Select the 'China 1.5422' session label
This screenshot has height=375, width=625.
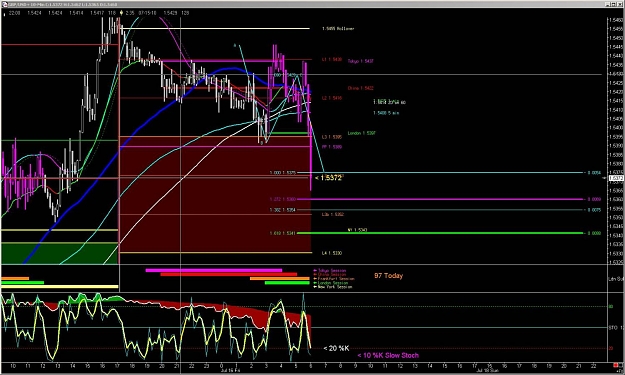coord(360,88)
